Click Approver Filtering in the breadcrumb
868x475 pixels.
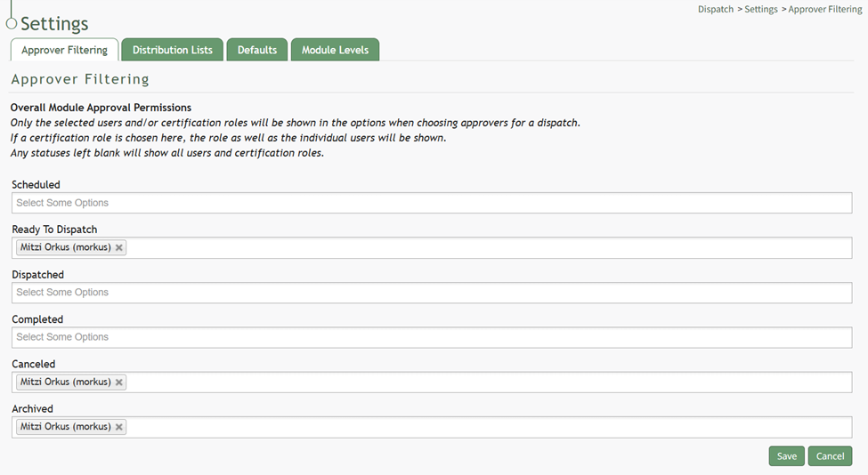click(x=825, y=10)
